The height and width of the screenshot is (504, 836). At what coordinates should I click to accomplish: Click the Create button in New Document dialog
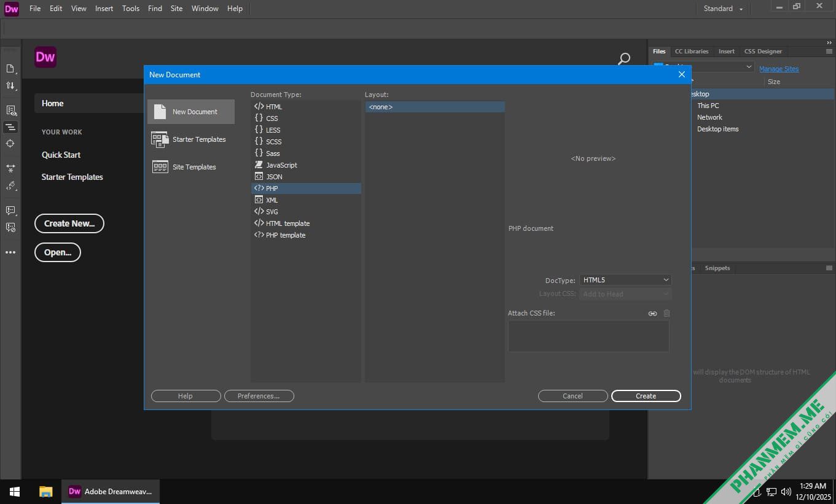point(646,396)
